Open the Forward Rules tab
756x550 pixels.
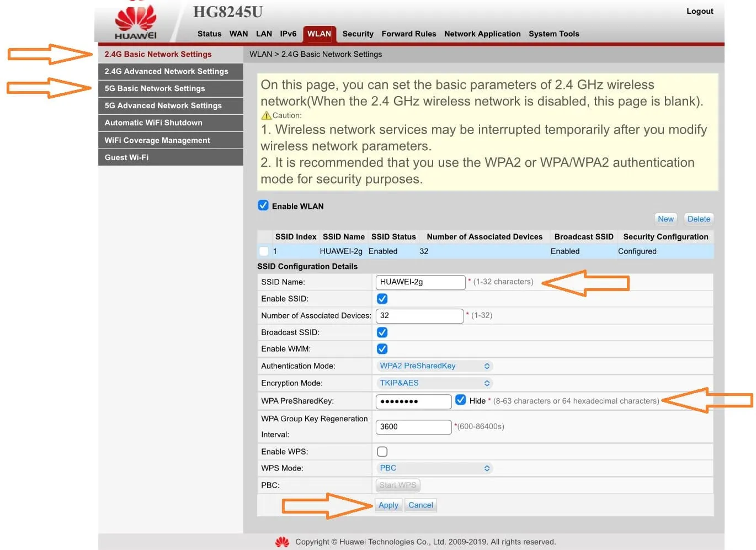[409, 34]
